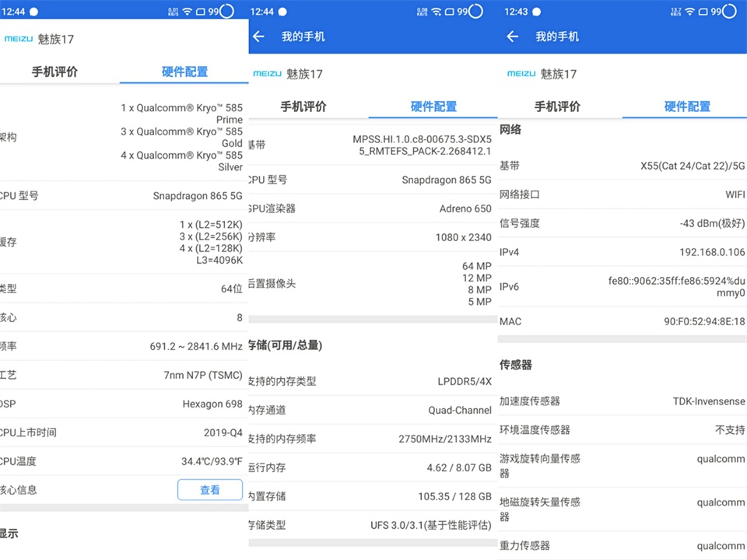Select the 4.62 / 8.07 GB RAM value
This screenshot has width=747, height=560.
click(459, 467)
